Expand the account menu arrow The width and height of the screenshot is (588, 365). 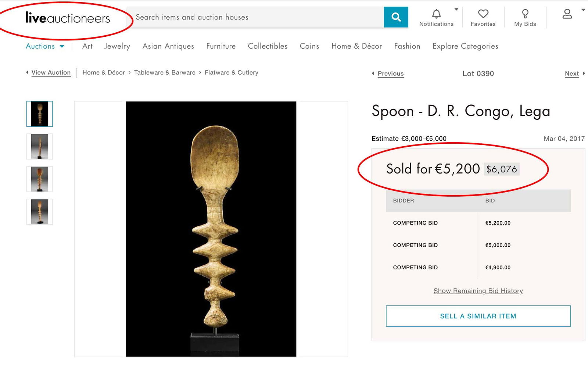click(x=583, y=10)
